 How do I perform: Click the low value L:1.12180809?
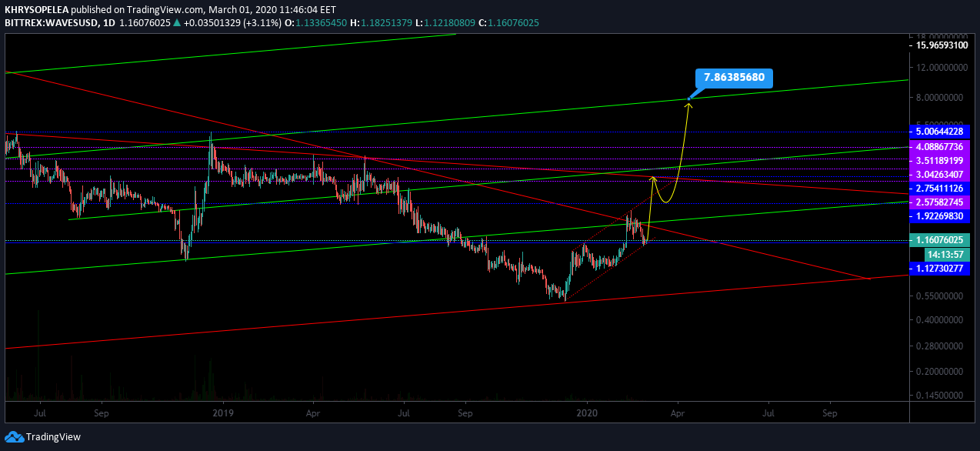pyautogui.click(x=445, y=23)
